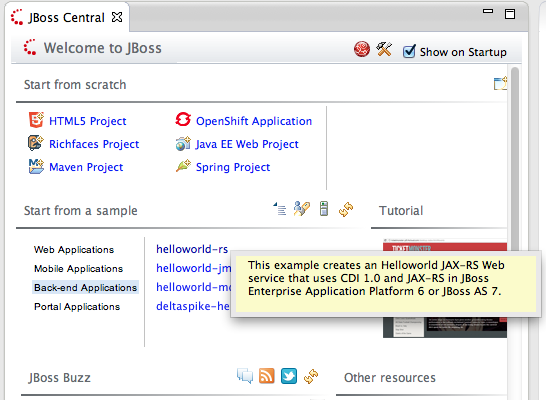Viewport: 546px width, 400px height.
Task: Refresh the samples with the yellow arrows icon
Action: (x=346, y=210)
